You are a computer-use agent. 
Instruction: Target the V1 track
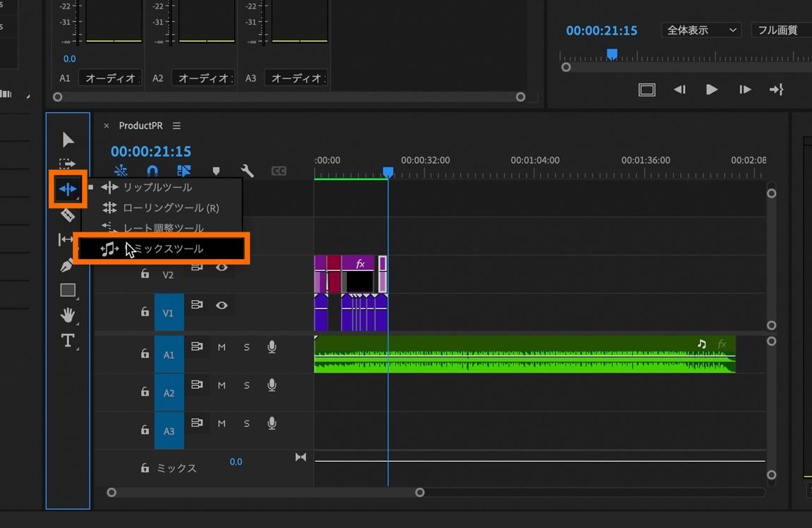coord(169,313)
